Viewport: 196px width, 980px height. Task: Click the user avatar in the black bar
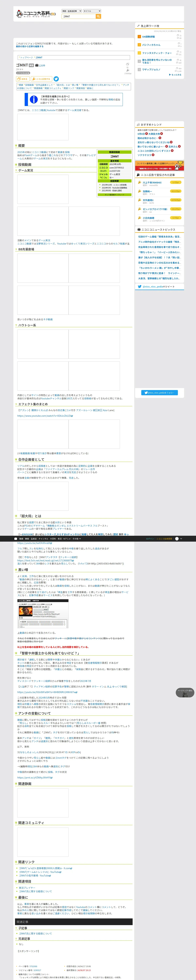point(177,539)
